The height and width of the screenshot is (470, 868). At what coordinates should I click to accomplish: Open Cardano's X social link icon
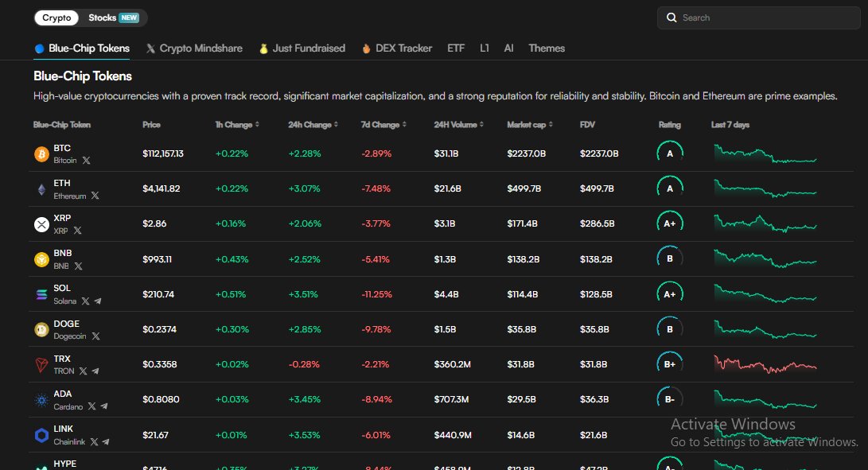pyautogui.click(x=92, y=406)
